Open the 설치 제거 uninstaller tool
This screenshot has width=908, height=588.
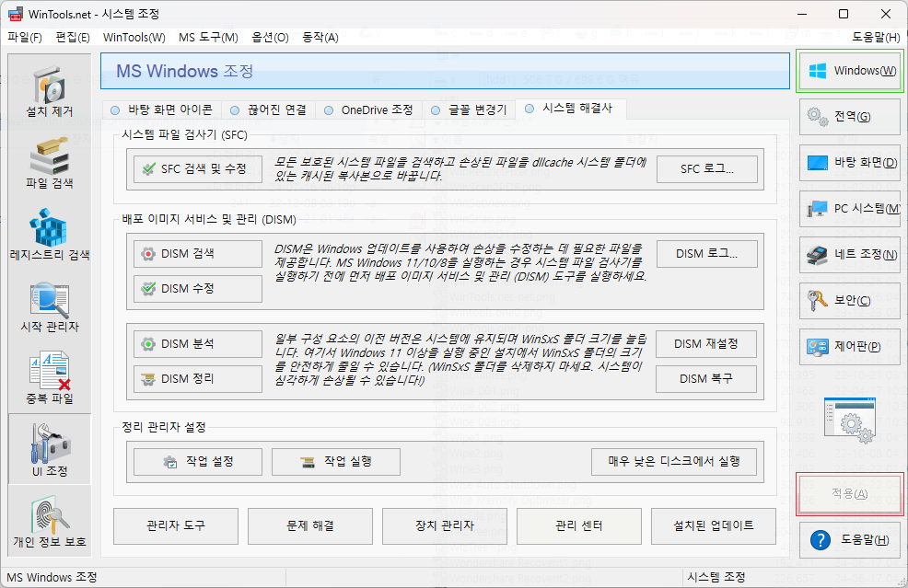coord(50,89)
